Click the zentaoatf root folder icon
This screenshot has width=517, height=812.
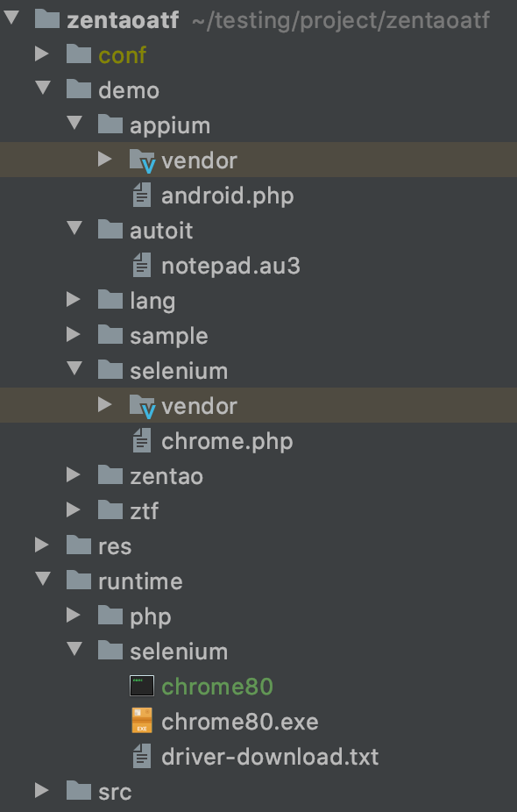click(x=47, y=19)
